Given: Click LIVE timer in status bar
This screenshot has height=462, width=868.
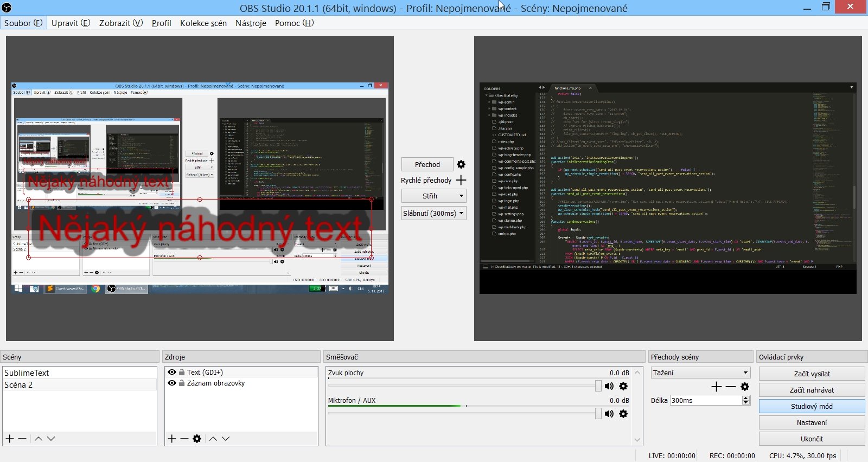Looking at the screenshot, I should tap(672, 455).
